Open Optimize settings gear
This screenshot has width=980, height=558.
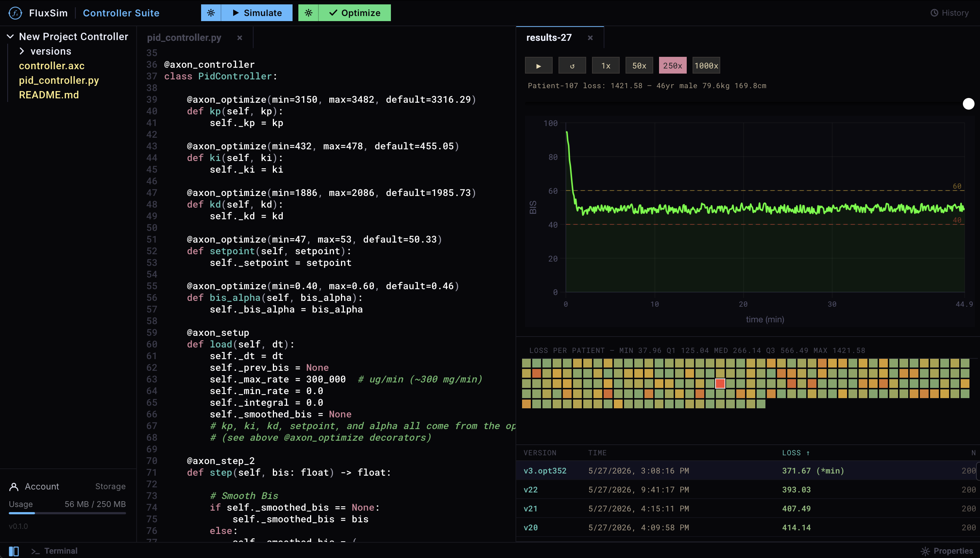point(308,13)
